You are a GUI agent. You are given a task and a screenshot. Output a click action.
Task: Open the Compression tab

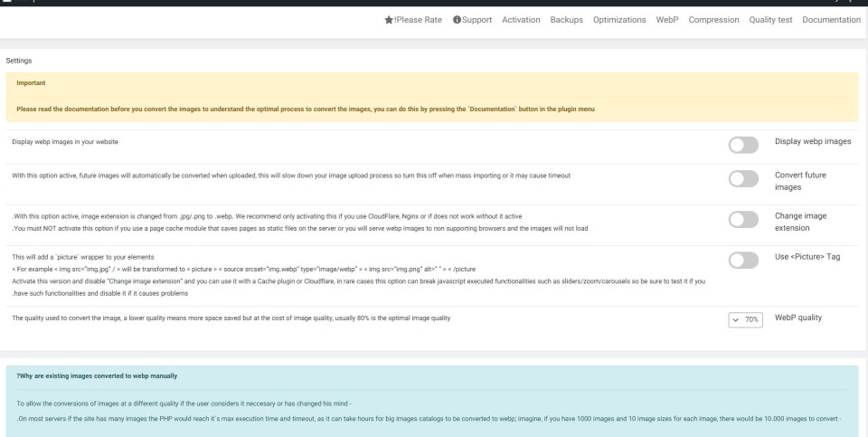pos(713,20)
